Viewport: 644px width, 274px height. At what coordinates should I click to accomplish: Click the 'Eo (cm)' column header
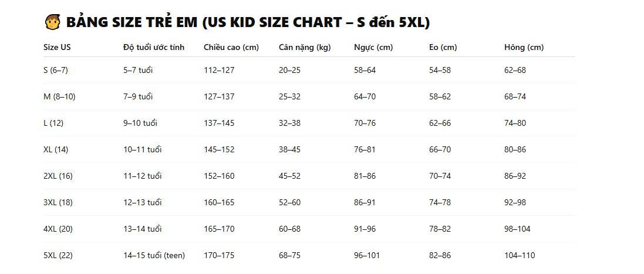pyautogui.click(x=443, y=47)
